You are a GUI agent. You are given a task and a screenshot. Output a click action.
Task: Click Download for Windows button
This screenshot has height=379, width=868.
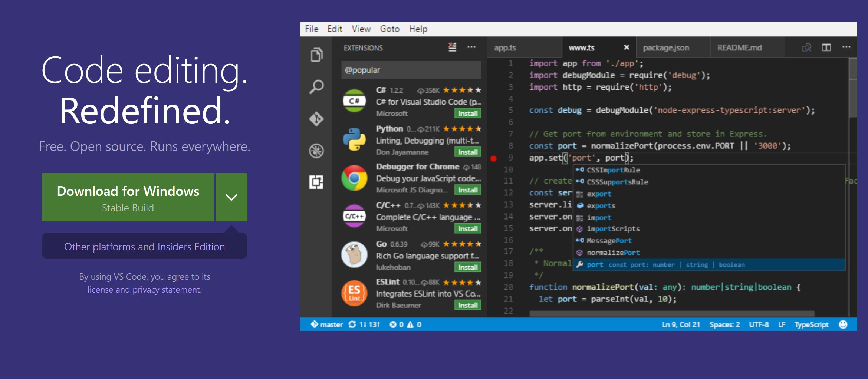tap(128, 197)
